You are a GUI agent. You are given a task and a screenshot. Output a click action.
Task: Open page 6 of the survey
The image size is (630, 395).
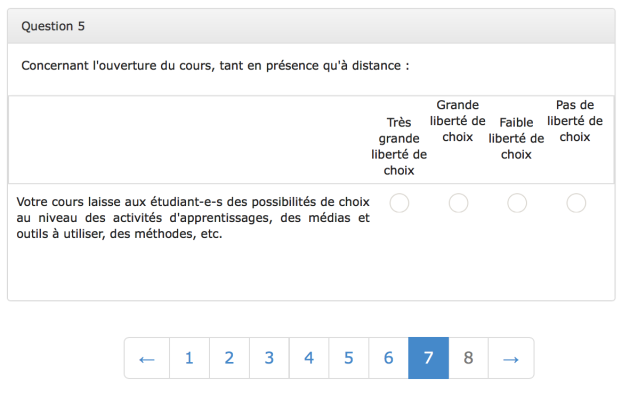tap(388, 358)
